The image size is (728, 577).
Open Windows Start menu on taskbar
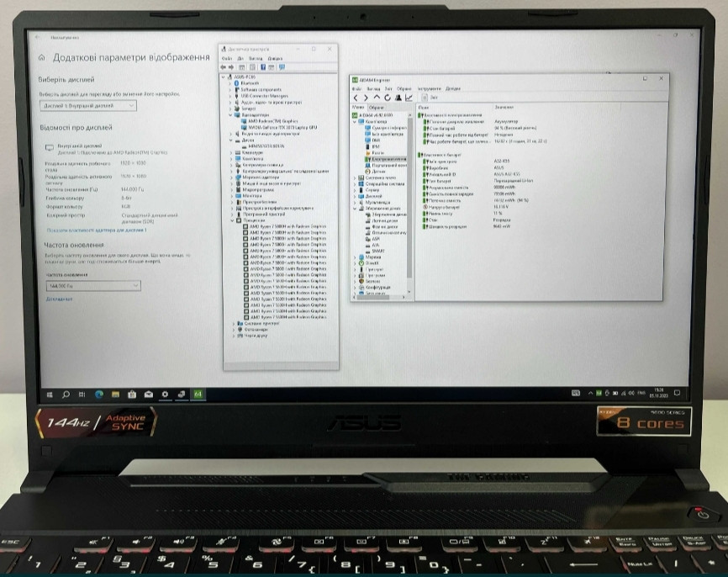coord(50,393)
